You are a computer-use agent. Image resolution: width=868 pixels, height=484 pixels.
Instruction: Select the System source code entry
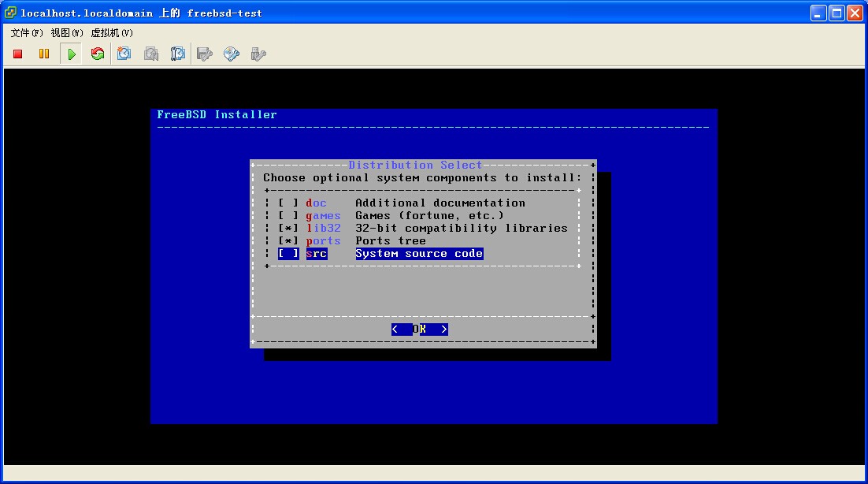(418, 254)
